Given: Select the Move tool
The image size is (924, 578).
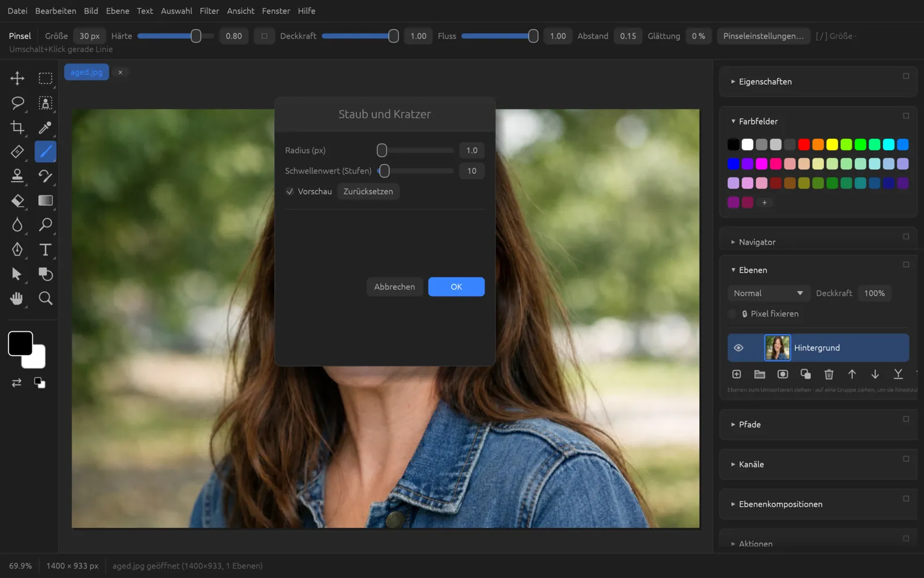Looking at the screenshot, I should tap(17, 78).
